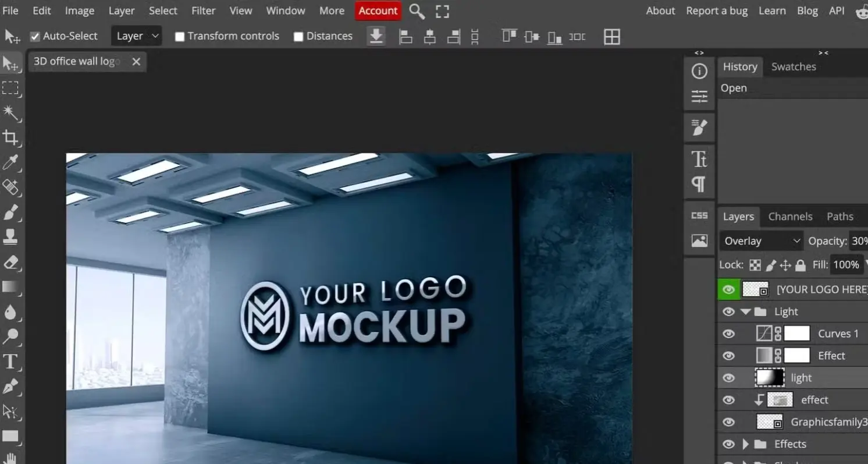Open the Info panel icon
The width and height of the screenshot is (868, 464).
[x=699, y=71]
